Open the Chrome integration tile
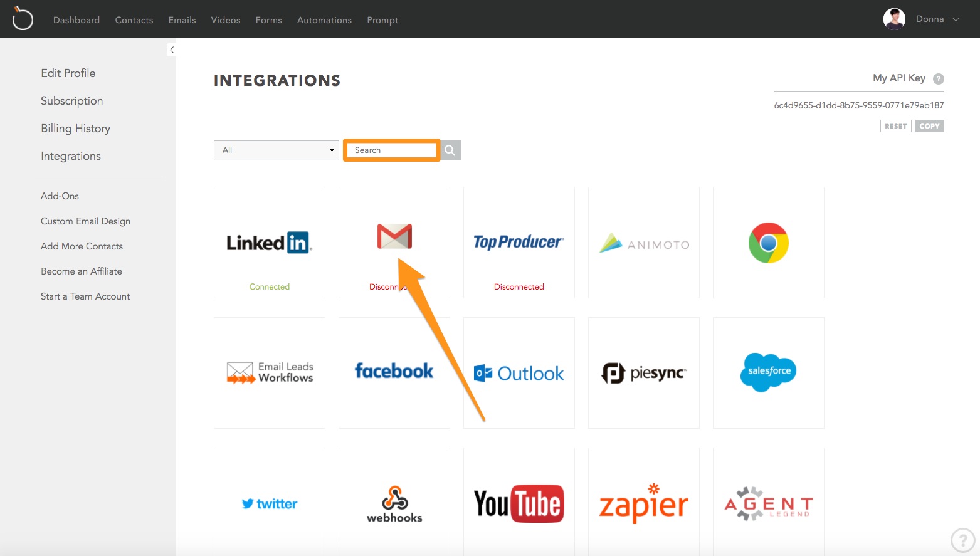 click(x=769, y=243)
